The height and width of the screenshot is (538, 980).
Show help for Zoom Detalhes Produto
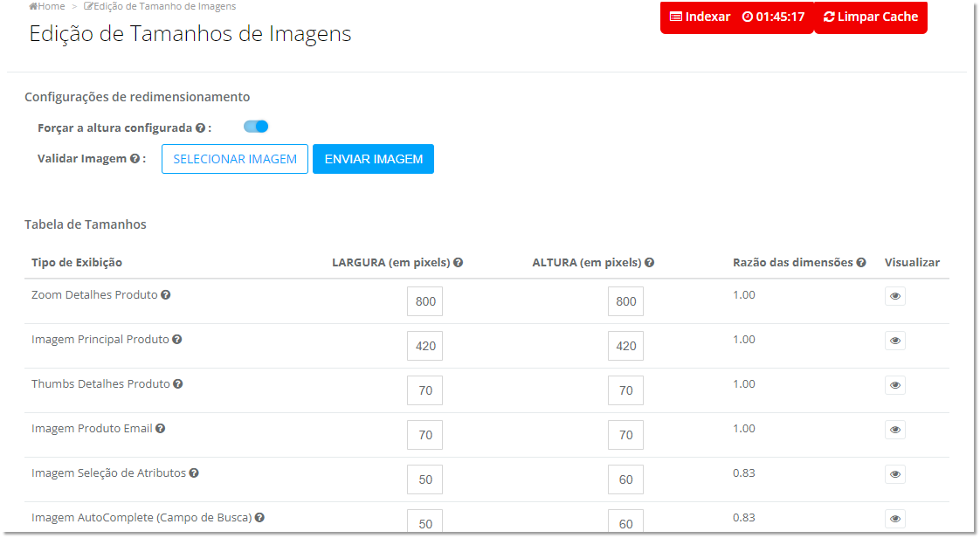[x=166, y=295]
